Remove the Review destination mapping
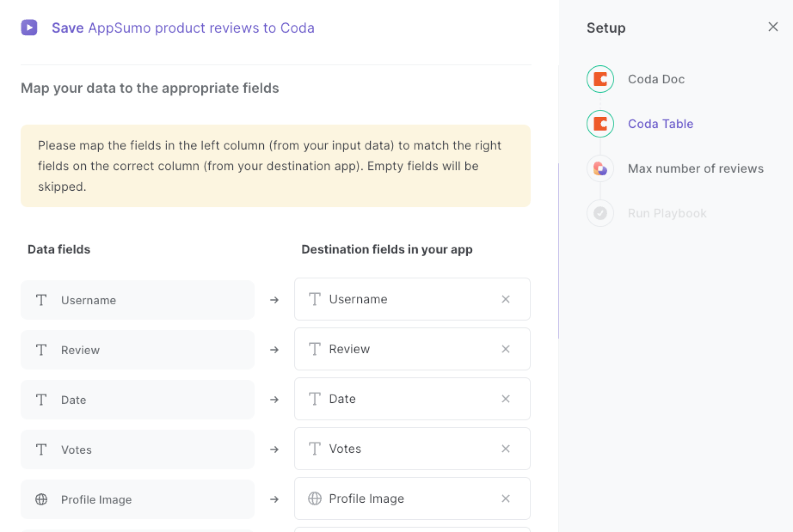 coord(506,349)
